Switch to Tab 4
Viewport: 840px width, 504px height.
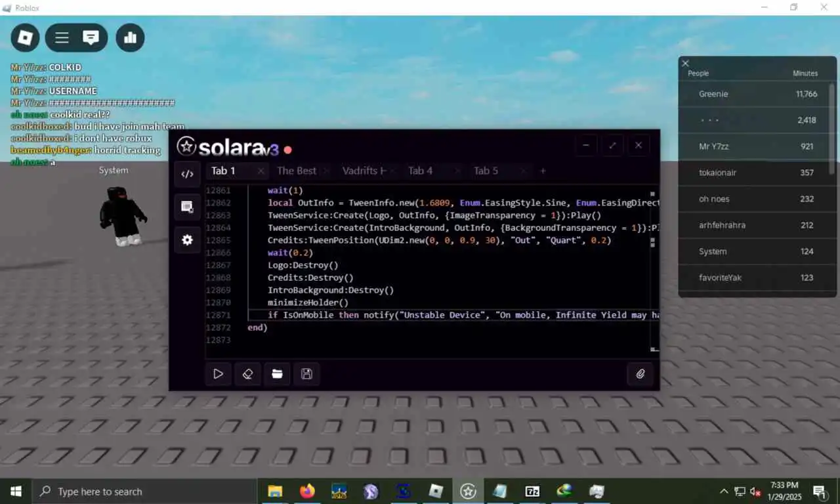(421, 171)
